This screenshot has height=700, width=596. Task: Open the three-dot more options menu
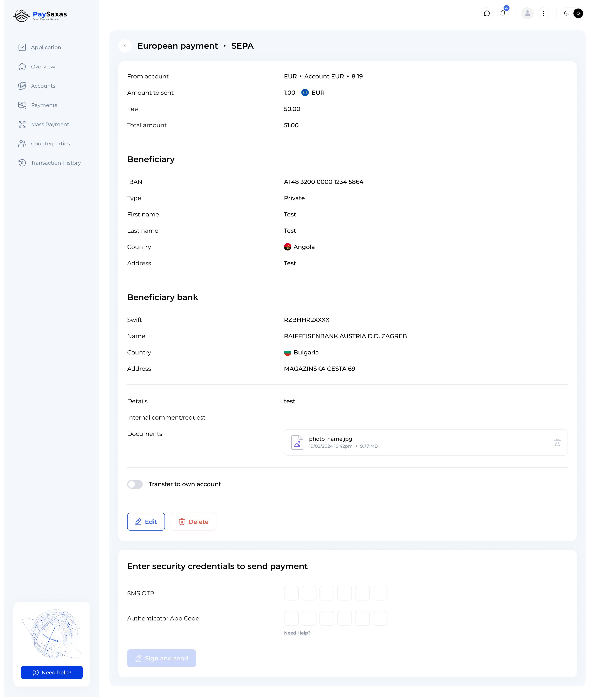pyautogui.click(x=543, y=14)
